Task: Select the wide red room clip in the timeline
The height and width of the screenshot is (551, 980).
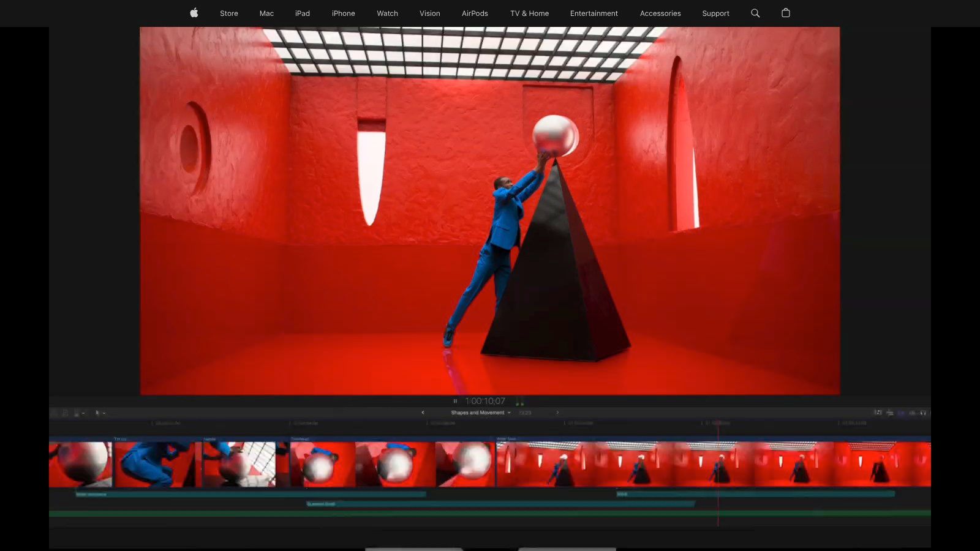Action: pos(714,463)
